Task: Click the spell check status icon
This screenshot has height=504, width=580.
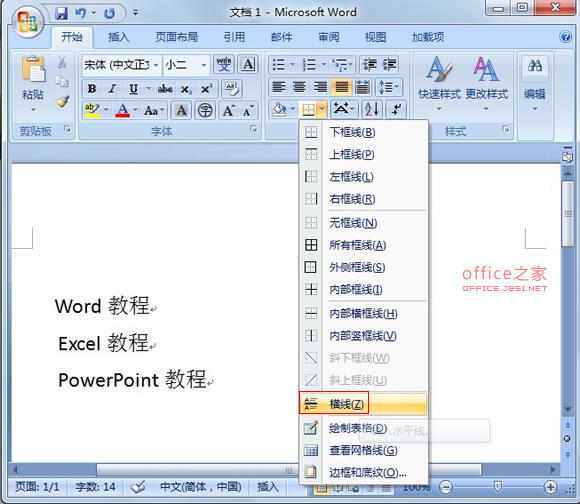Action: (138, 487)
